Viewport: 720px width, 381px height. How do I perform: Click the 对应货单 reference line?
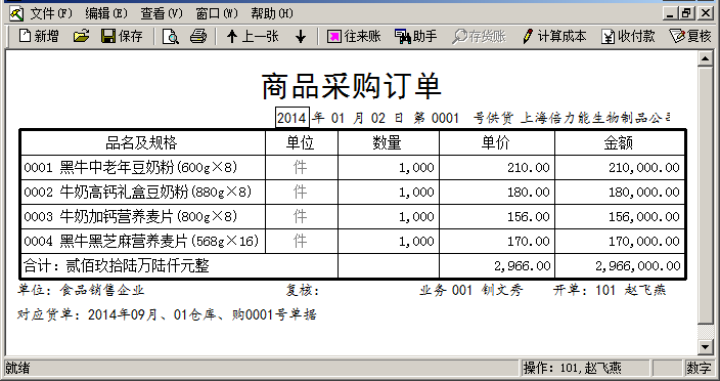tap(167, 314)
